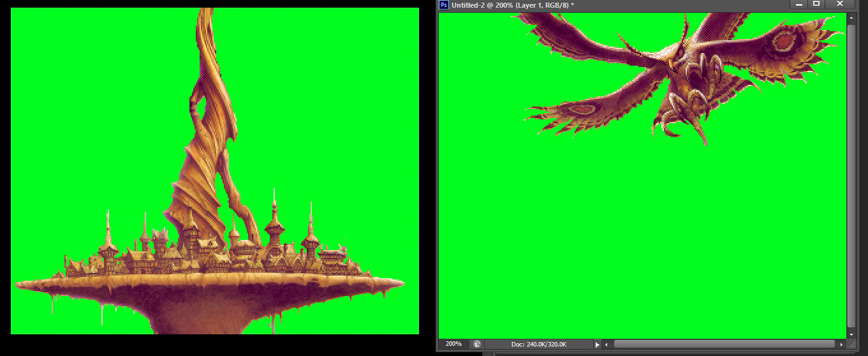Click the green background inside Photoshop canvas
The height and width of the screenshot is (356, 868).
click(638, 242)
